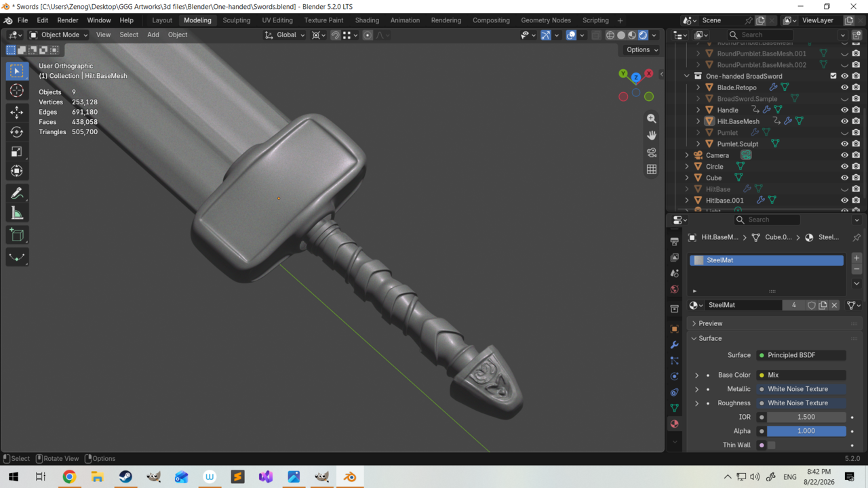Unlink the SteelMat material
Viewport: 868px width, 488px height.
tap(835, 306)
